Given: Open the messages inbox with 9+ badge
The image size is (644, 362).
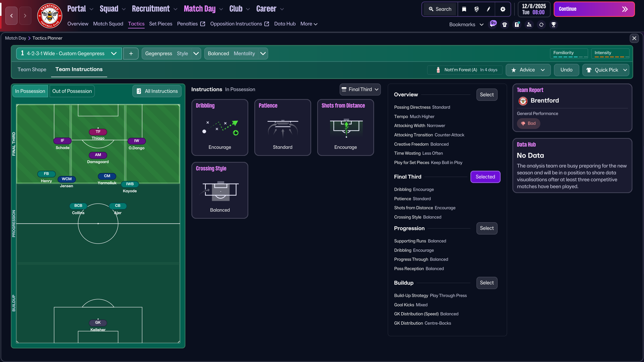Looking at the screenshot, I should [493, 24].
